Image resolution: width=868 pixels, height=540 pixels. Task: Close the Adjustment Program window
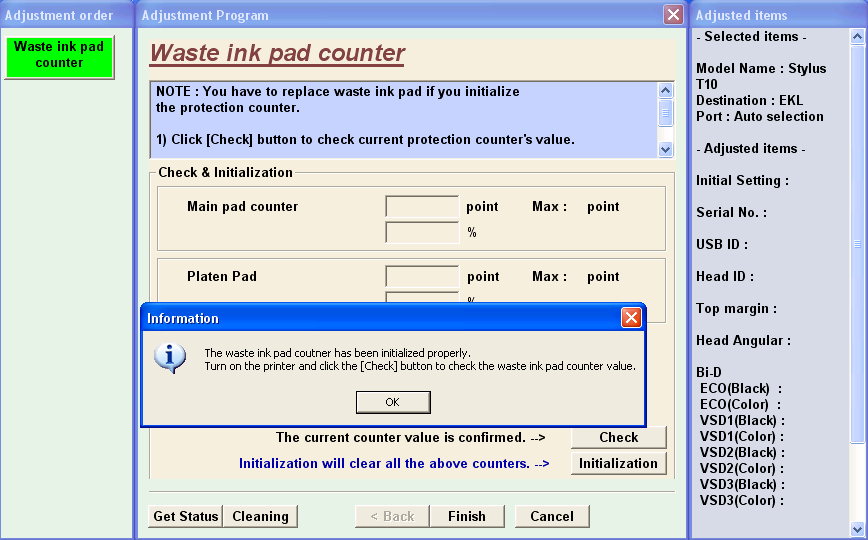point(673,15)
